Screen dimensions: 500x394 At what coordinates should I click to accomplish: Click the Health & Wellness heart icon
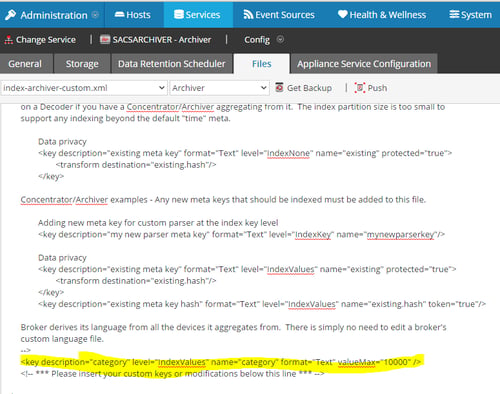pos(342,14)
